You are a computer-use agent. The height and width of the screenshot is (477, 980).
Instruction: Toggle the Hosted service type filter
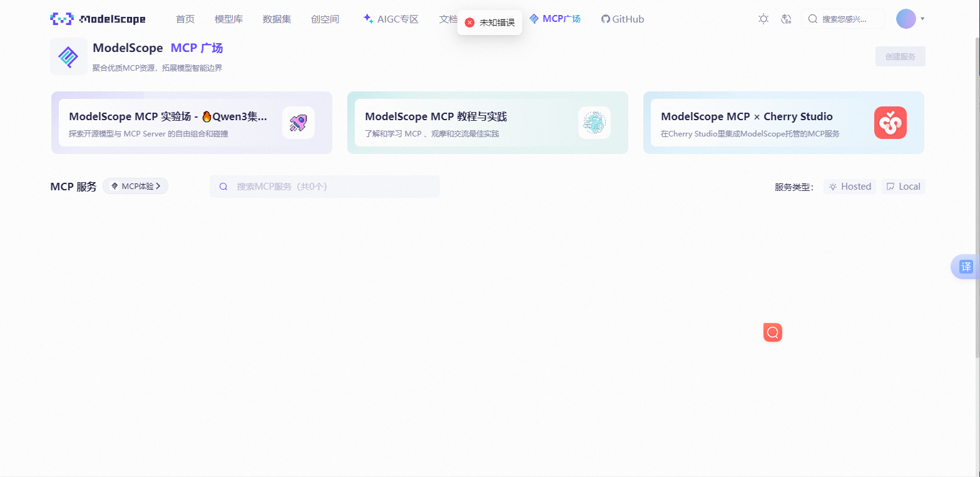tap(850, 187)
